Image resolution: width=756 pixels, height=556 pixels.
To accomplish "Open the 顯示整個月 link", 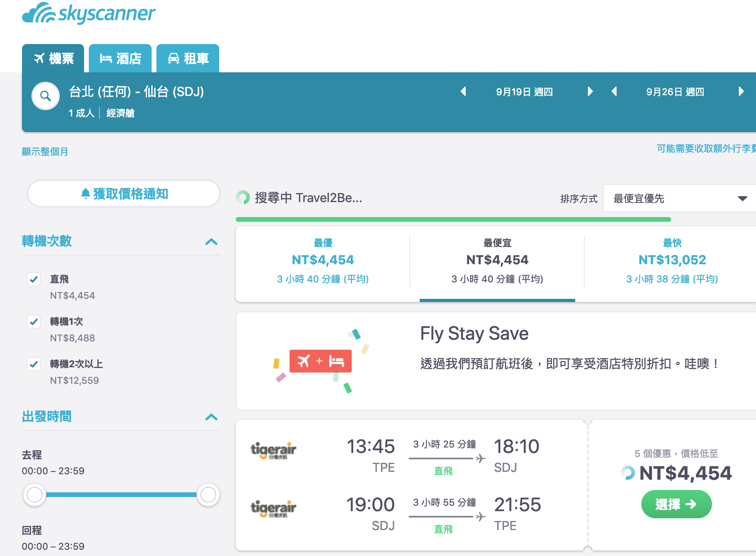I will coord(45,151).
